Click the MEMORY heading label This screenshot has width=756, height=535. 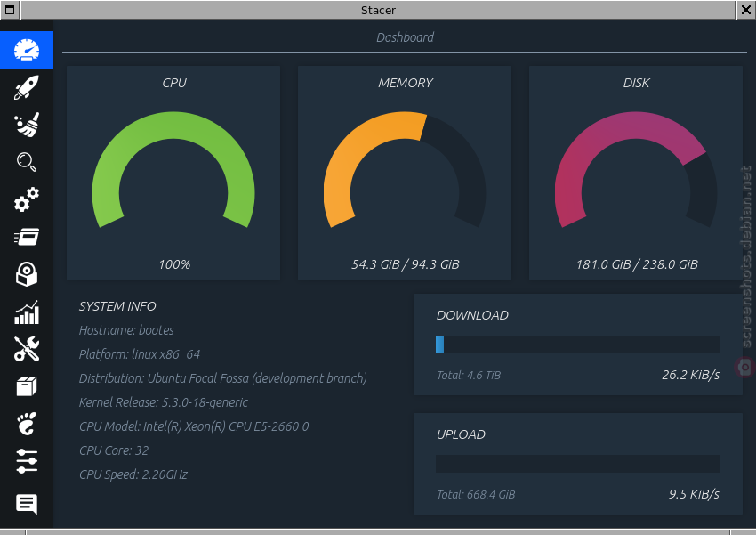pos(405,83)
